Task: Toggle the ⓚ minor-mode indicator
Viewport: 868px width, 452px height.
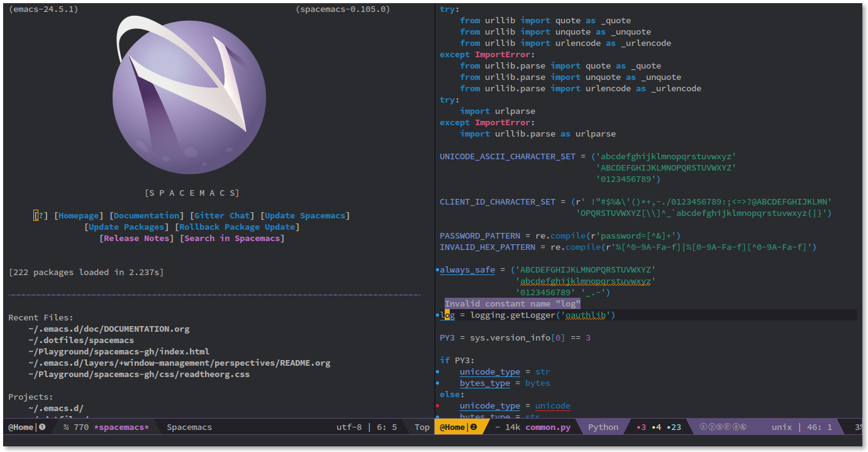Action: (743, 427)
